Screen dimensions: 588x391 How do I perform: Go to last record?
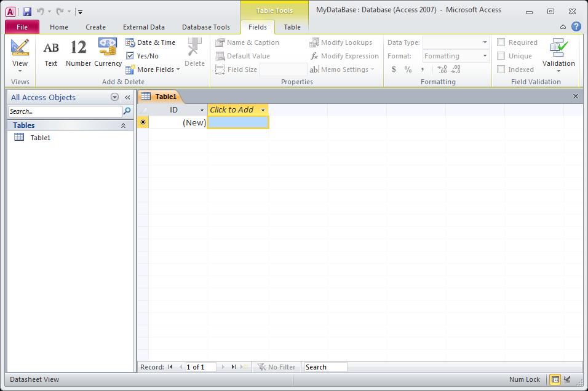point(234,367)
